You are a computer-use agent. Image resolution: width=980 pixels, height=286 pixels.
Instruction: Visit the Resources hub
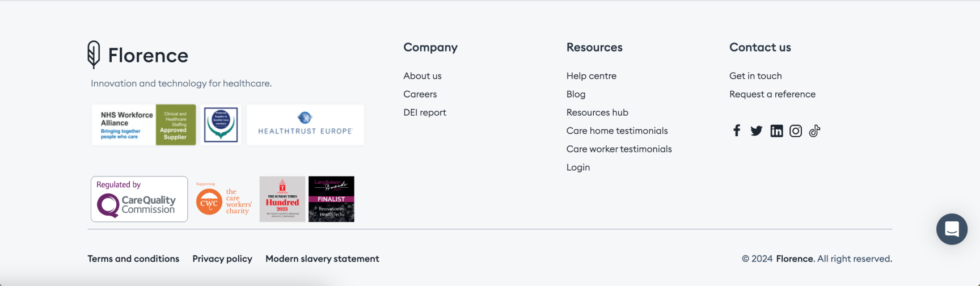(x=597, y=112)
